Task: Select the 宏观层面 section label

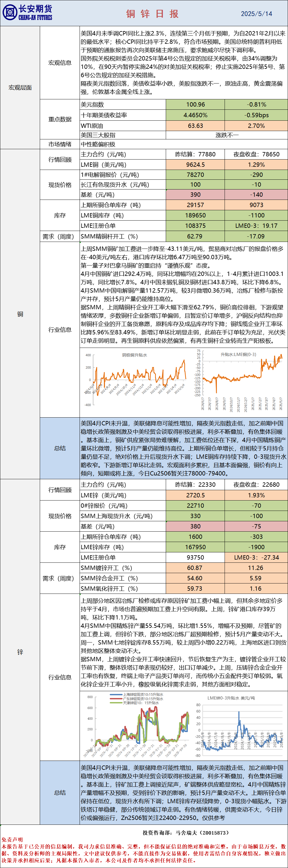Action: (20, 88)
